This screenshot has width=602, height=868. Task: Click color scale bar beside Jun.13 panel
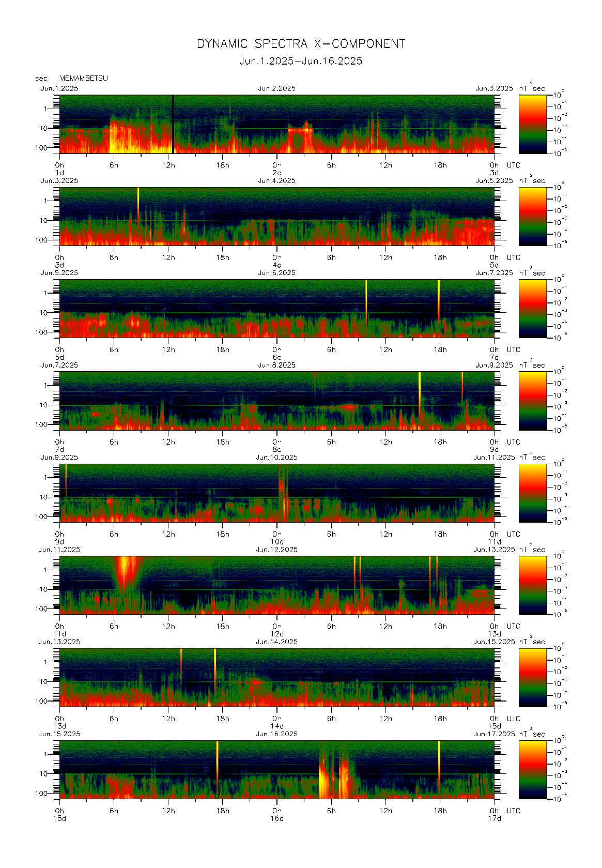[x=533, y=677]
